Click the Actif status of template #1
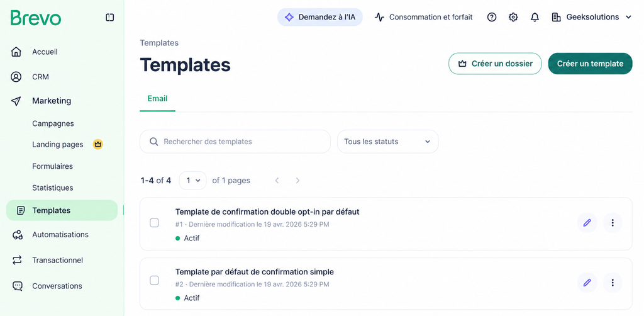This screenshot has width=644, height=316. click(187, 238)
